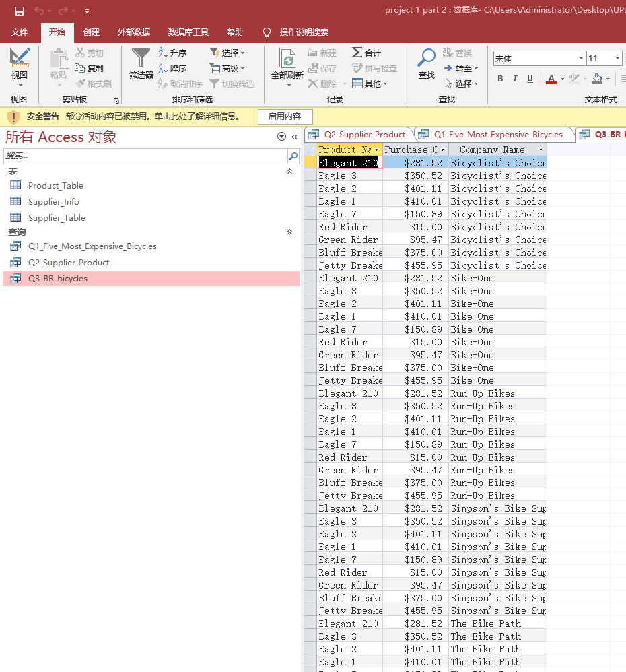This screenshot has width=626, height=672.
Task: Sort descending with 降序 icon
Action: (163, 68)
